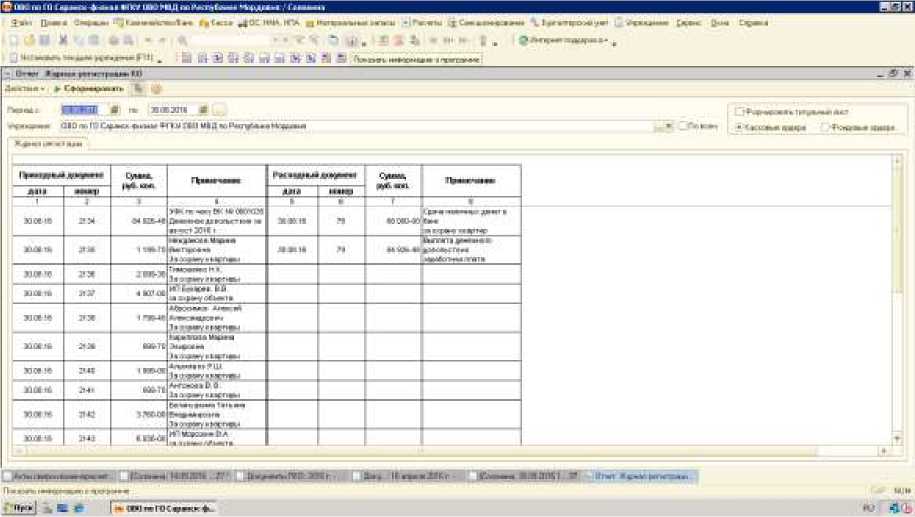Image resolution: width=915 pixels, height=517 pixels.
Task: Click the Показать информацию о программе button
Action: point(416,59)
